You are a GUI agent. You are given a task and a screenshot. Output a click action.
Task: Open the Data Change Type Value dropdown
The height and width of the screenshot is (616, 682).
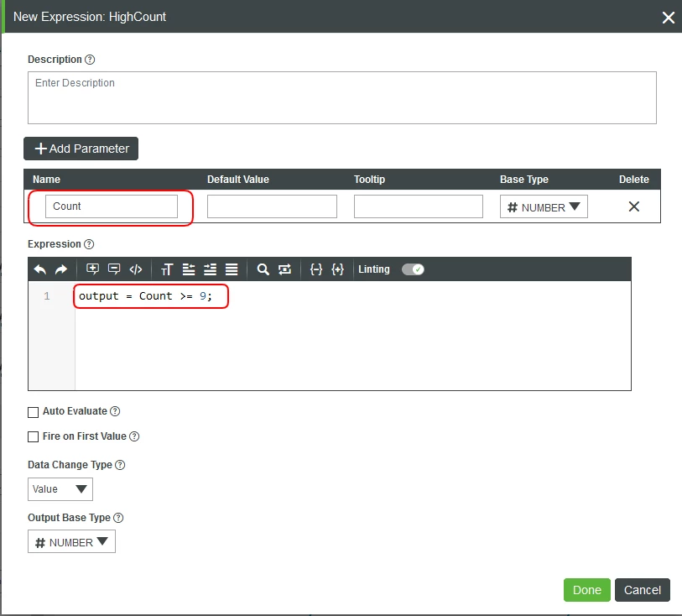tap(60, 489)
